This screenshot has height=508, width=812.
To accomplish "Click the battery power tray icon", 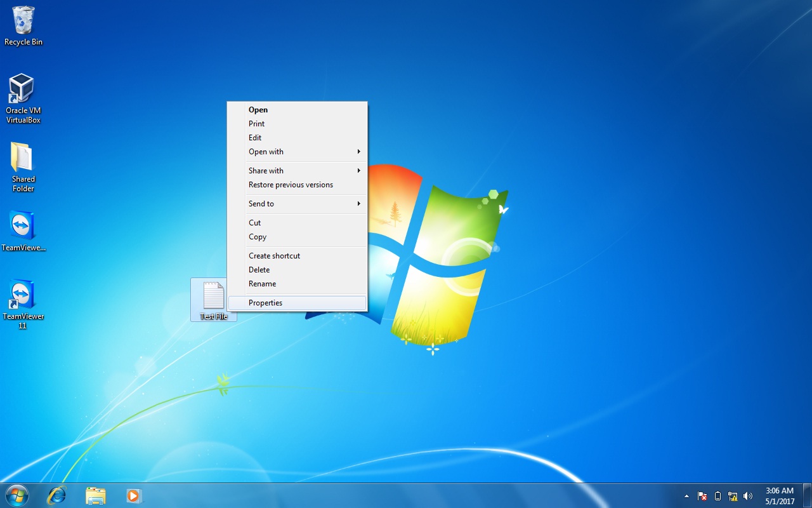I will (x=717, y=496).
